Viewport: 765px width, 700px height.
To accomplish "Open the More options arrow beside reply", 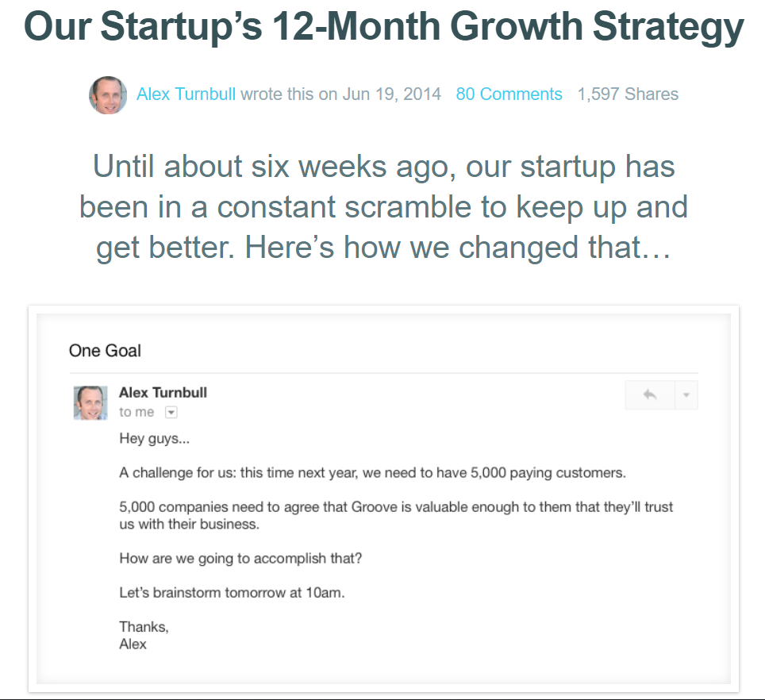I will (686, 394).
